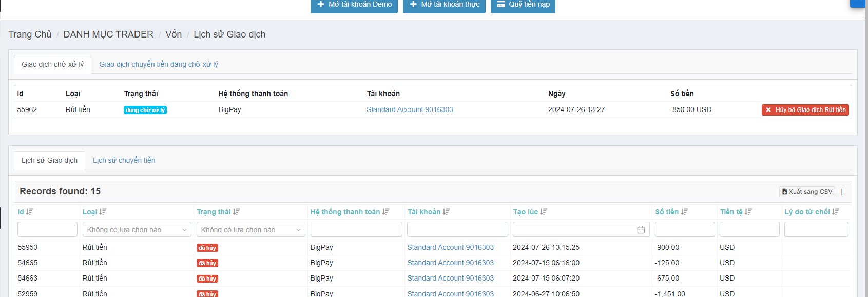Click the pending date 2024-07-26 13:27
Image resolution: width=868 pixels, height=297 pixels.
coord(576,109)
